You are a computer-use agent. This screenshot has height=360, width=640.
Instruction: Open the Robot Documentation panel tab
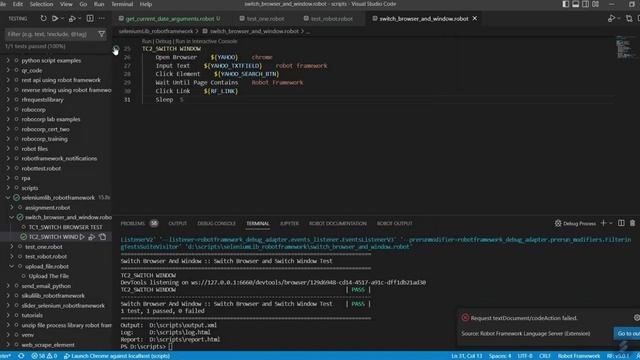tap(338, 223)
